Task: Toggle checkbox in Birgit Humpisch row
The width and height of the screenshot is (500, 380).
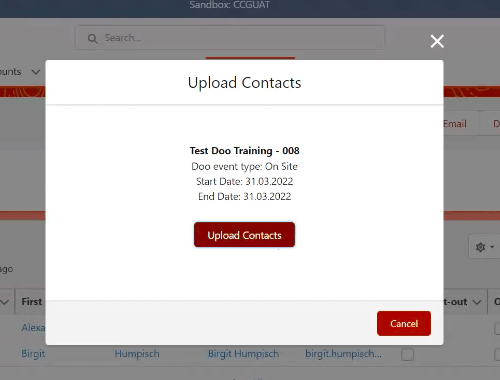Action: click(407, 354)
